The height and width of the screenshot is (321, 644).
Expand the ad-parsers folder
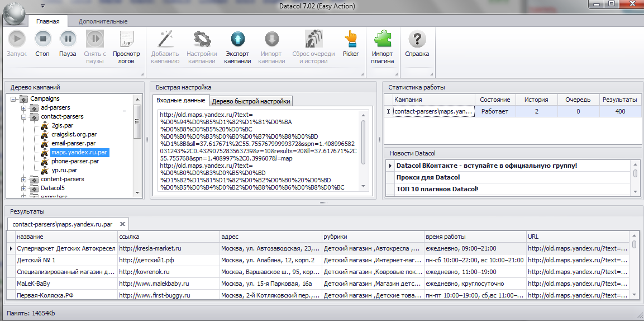[23, 108]
